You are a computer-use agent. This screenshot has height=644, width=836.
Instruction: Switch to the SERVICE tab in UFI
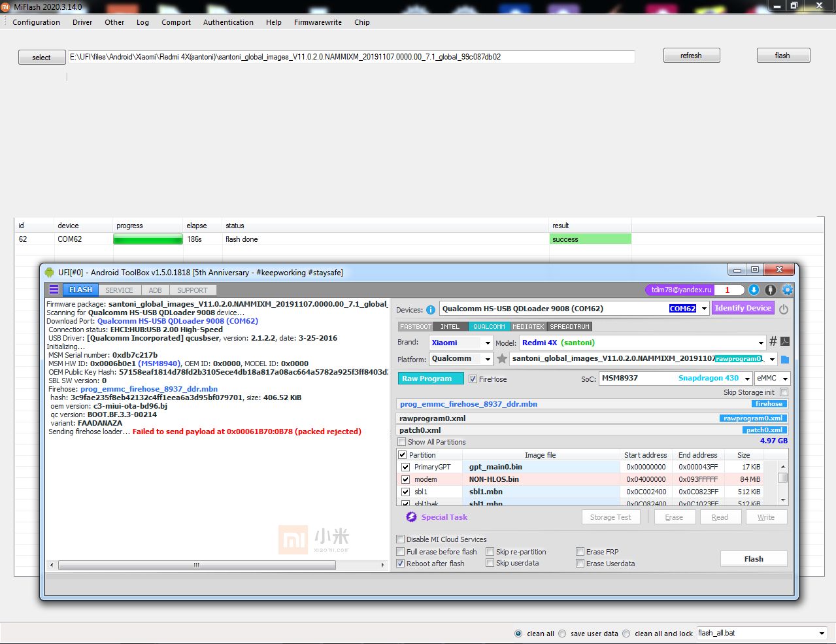coord(119,290)
